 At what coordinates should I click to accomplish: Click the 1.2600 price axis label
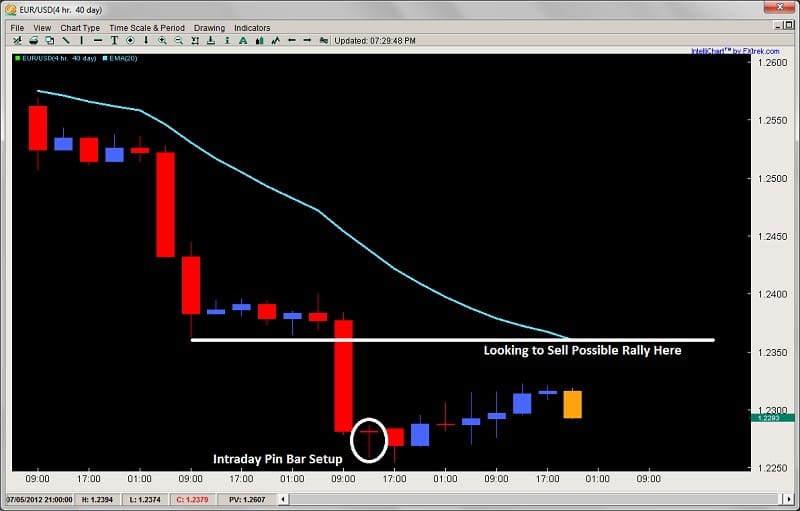(772, 63)
